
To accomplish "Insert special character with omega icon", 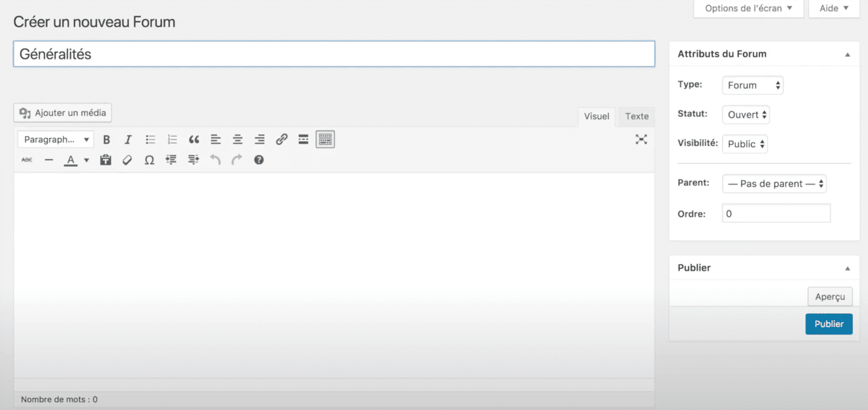I will [x=149, y=160].
